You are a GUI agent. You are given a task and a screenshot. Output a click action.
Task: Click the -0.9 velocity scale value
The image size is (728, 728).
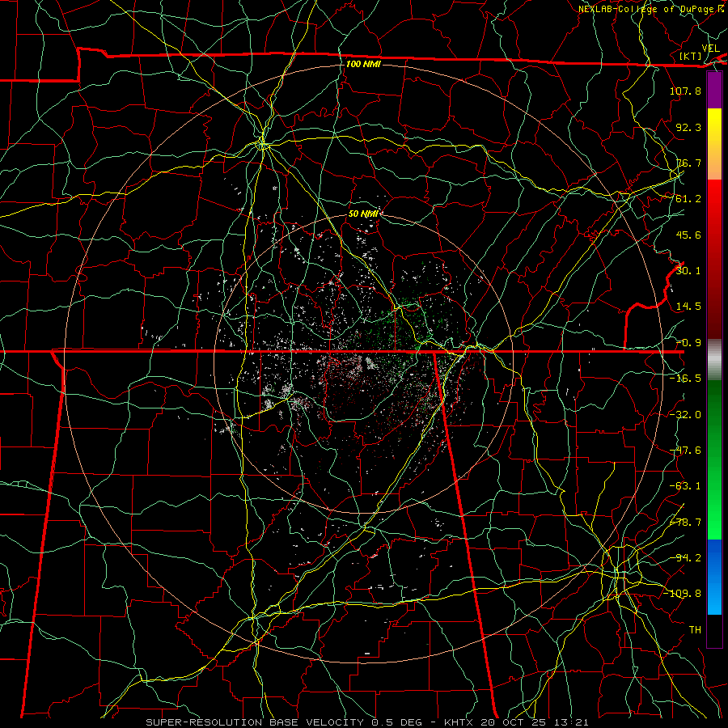click(x=688, y=343)
